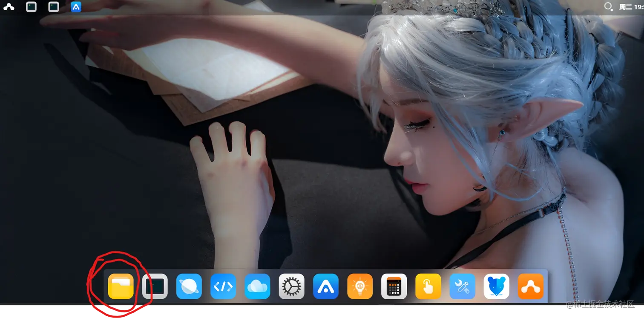The height and width of the screenshot is (318, 644).
Task: Open the orange launcher logo in the dock
Action: (531, 286)
